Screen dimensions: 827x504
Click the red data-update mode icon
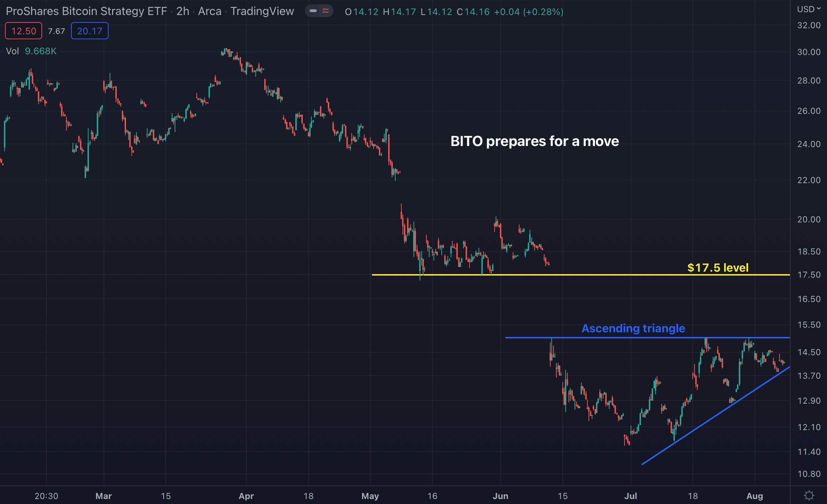326,11
